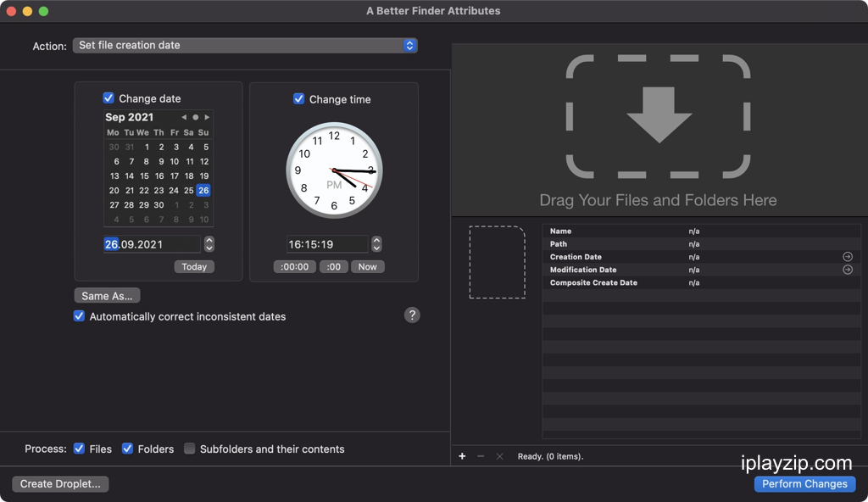Remove item with the minus icon
The height and width of the screenshot is (502, 868).
pyautogui.click(x=481, y=456)
